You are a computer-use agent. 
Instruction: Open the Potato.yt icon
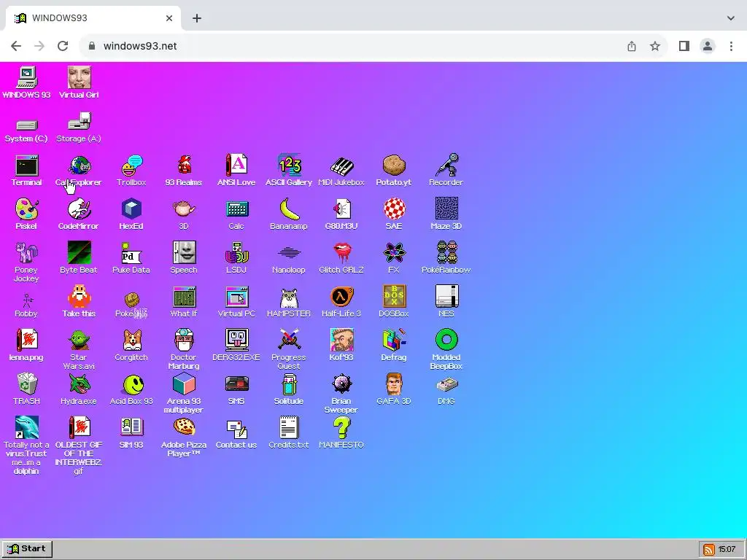click(394, 166)
